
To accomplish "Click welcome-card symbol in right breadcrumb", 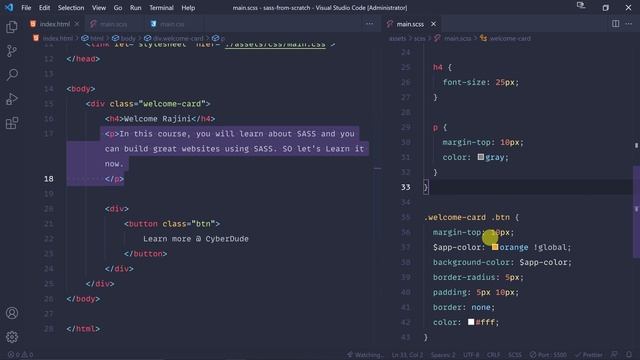I will (510, 38).
